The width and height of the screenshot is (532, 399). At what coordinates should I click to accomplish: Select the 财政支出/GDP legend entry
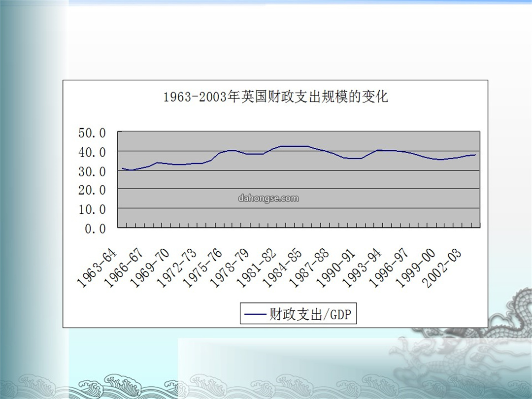[298, 314]
